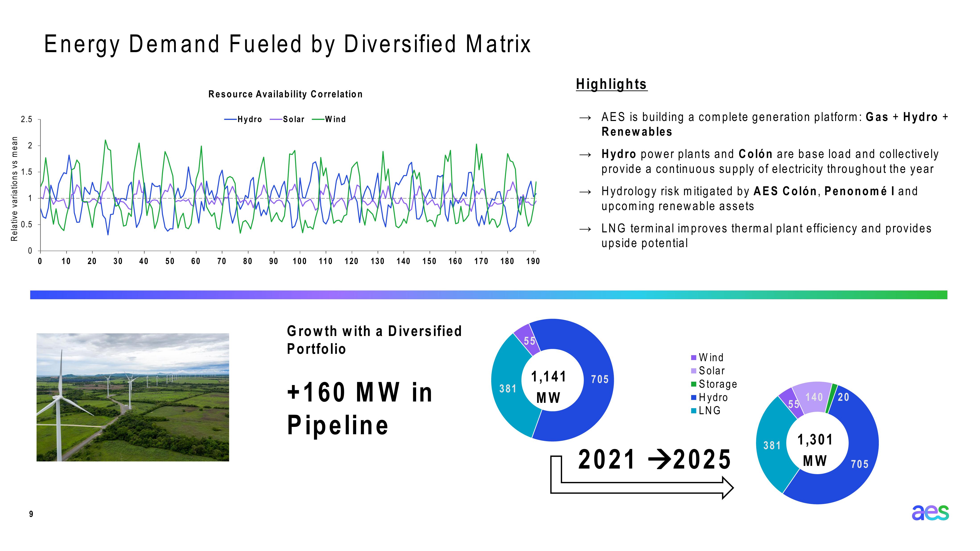Click the Storage legend color swatch
980x551 pixels.
(694, 384)
